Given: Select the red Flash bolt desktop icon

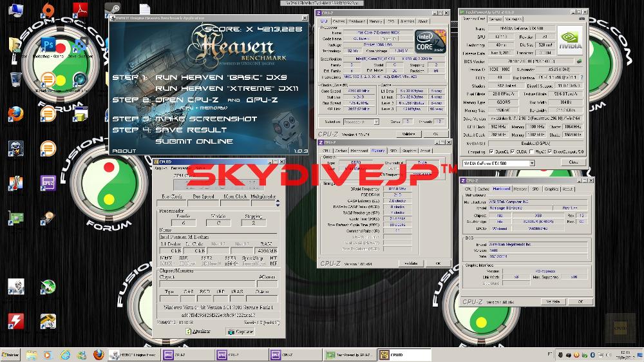Looking at the screenshot, I should pos(15,321).
